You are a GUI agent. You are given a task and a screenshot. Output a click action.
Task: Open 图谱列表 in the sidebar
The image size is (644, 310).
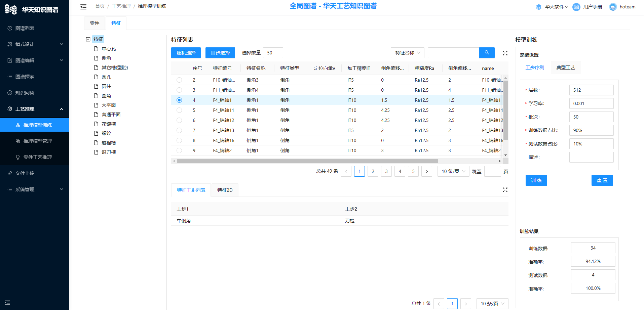pyautogui.click(x=25, y=28)
